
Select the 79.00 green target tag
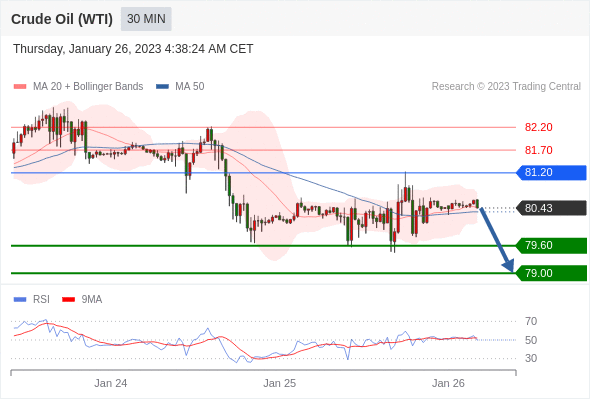click(551, 273)
